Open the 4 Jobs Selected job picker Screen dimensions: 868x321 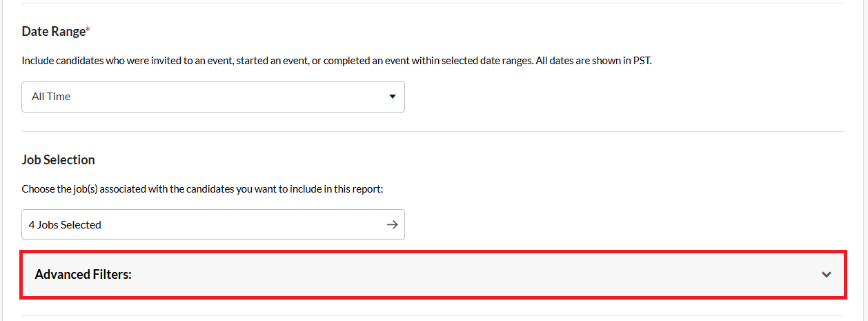(213, 224)
